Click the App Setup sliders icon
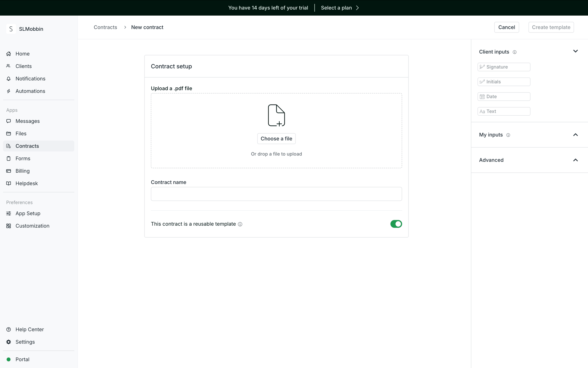 coord(9,213)
